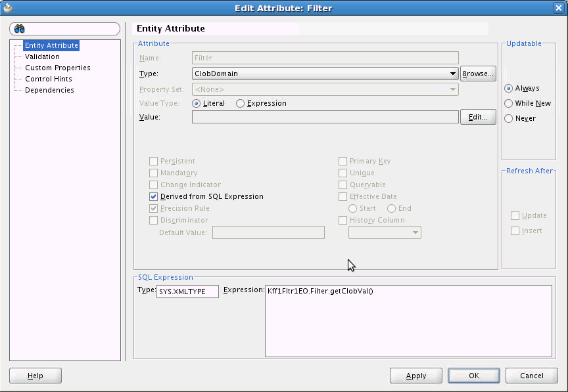
Task: Open the Property Set dropdown
Action: point(325,89)
